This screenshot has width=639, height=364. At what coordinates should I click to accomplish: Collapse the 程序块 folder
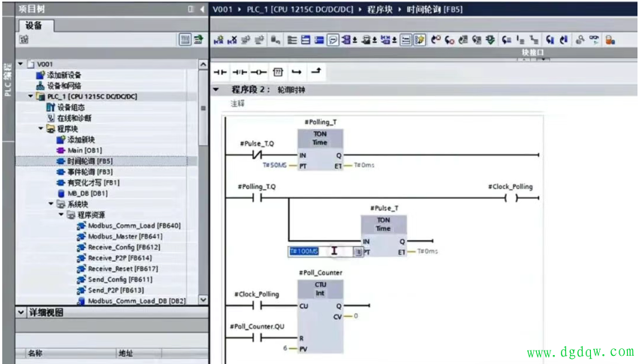pyautogui.click(x=41, y=129)
